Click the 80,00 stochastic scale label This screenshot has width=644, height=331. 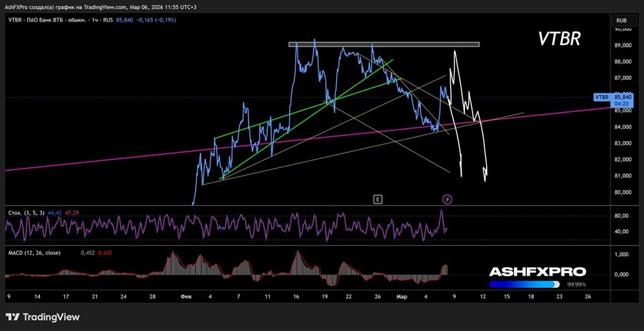pos(622,216)
